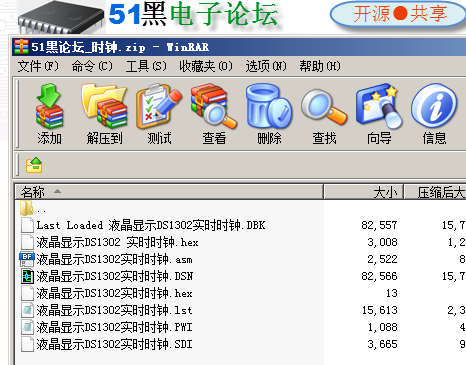Click the size value 13

pyautogui.click(x=392, y=293)
